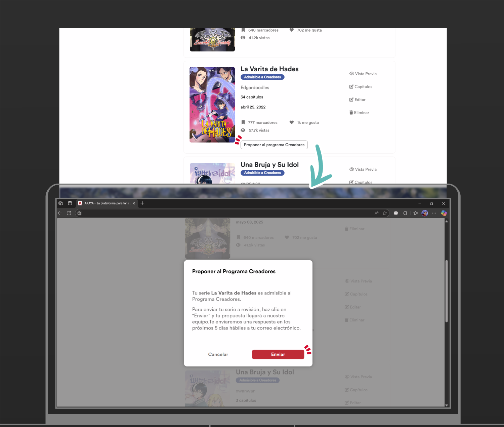504x427 pixels.
Task: Click site info lock icon in address bar
Action: tap(79, 213)
